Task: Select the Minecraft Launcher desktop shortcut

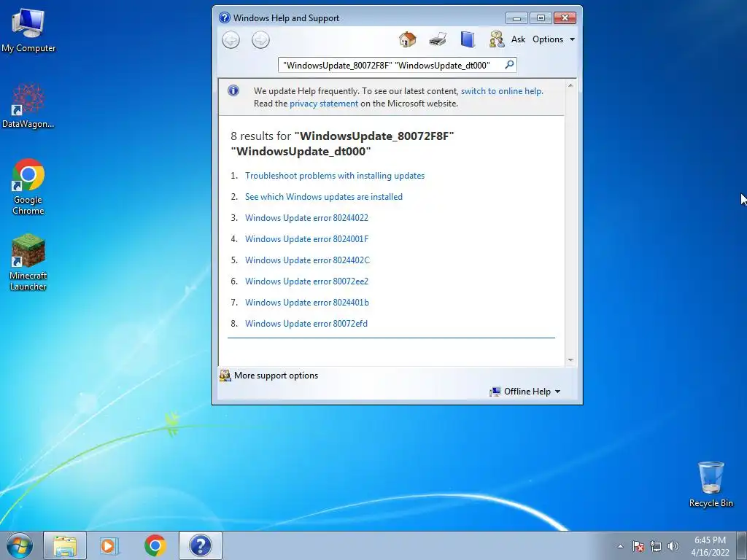Action: pos(28,262)
